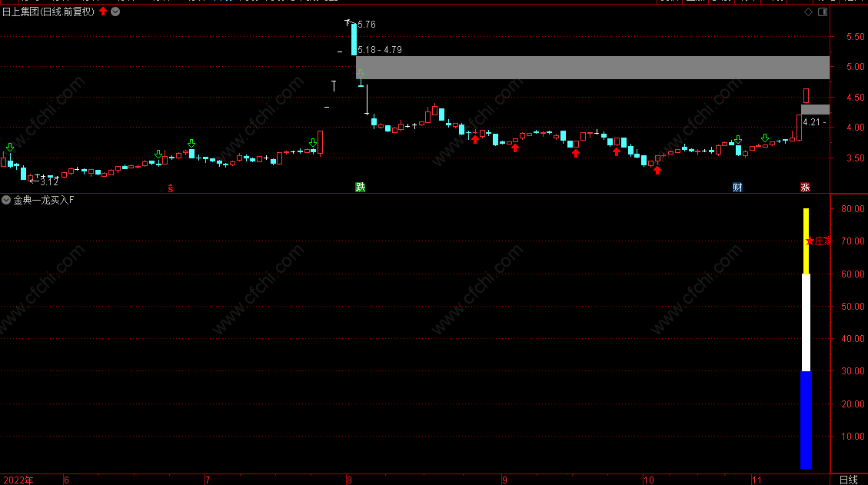Viewport: 868px width, 485px height.
Task: Click the 70.00 value on indicator axis
Action: pos(853,241)
